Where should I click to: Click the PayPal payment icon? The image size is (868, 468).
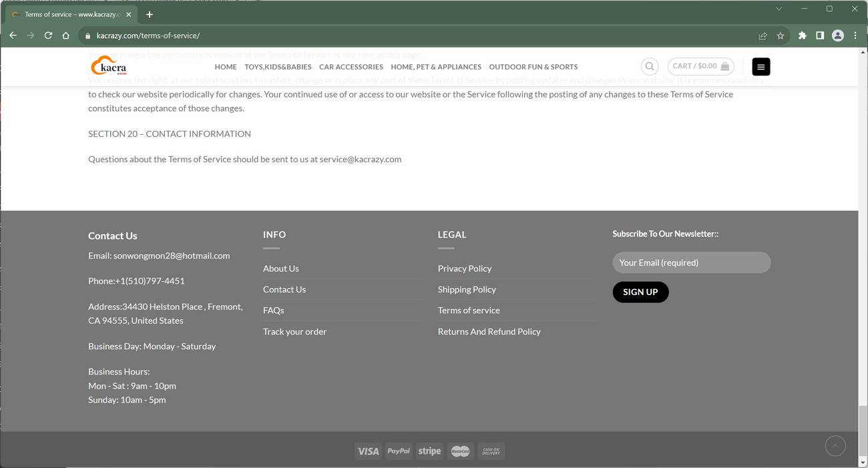(399, 451)
